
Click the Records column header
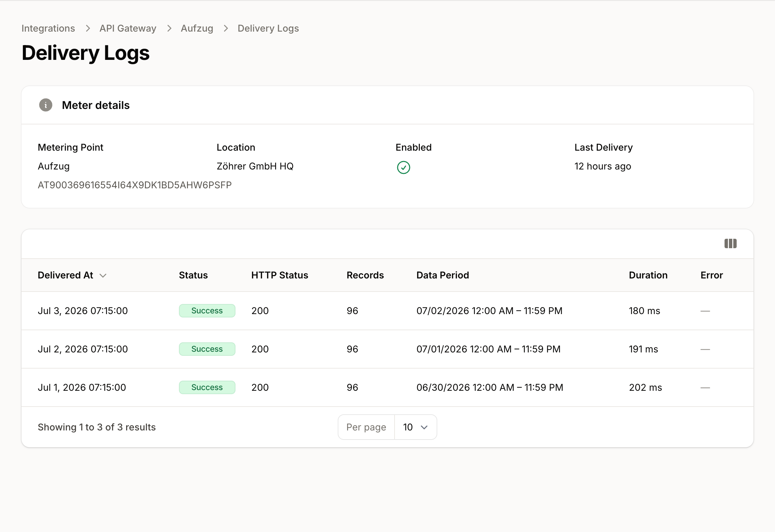[x=365, y=275]
